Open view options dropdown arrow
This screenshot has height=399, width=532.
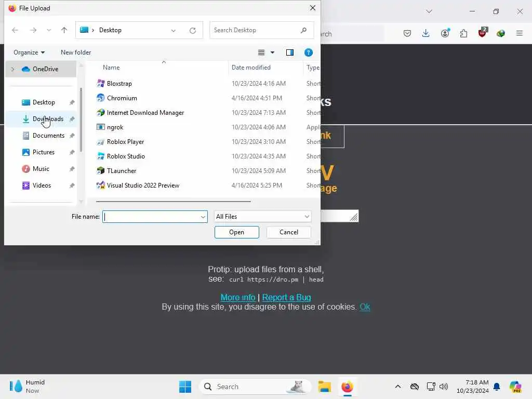tap(272, 52)
